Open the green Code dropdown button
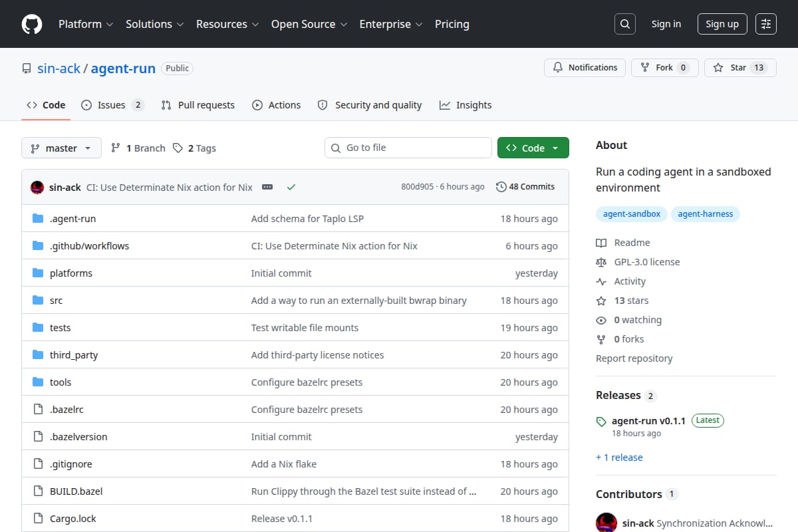Screen dimensions: 798x532 [533, 148]
